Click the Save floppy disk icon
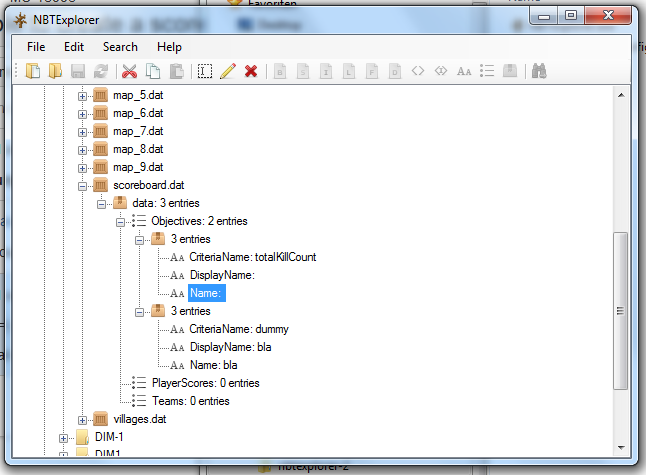646x475 pixels. (x=78, y=71)
